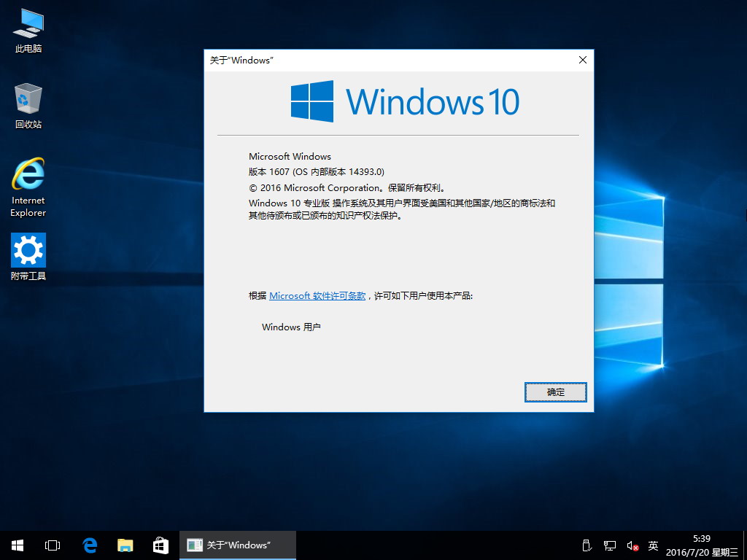Click the Microsoft Windows text line

[290, 156]
